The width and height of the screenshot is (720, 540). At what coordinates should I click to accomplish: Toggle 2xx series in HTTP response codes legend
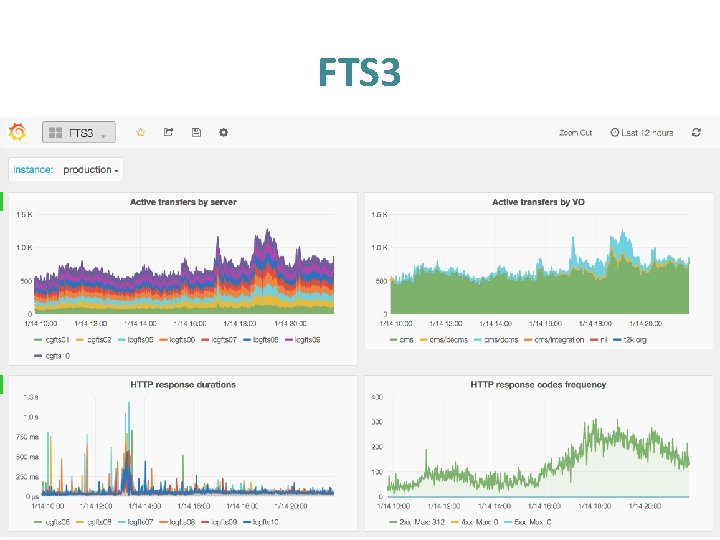click(417, 522)
